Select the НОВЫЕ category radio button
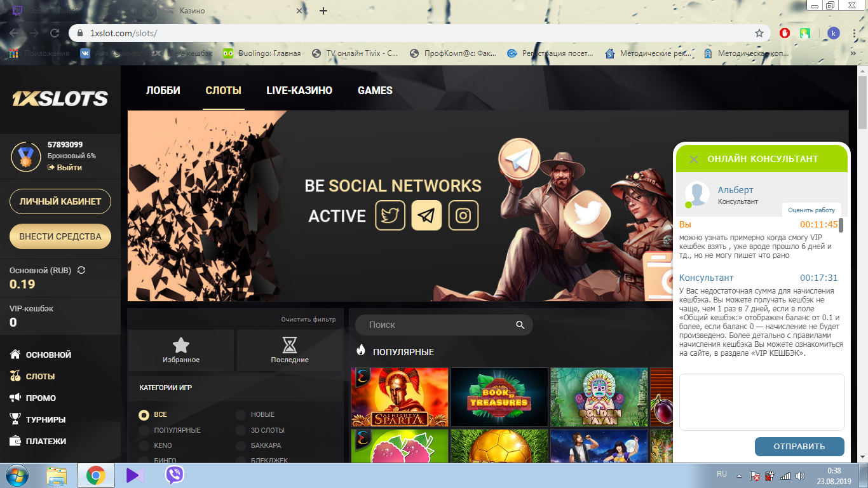 pyautogui.click(x=241, y=415)
